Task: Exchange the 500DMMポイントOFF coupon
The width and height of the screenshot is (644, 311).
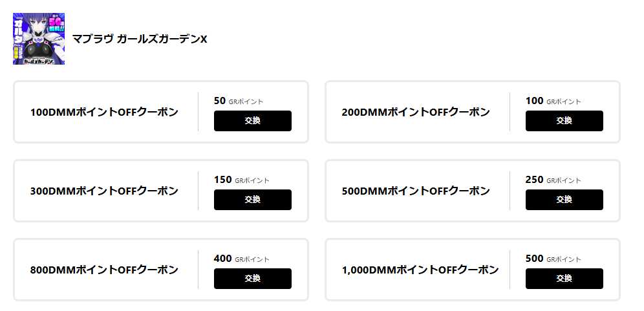Action: pos(564,200)
